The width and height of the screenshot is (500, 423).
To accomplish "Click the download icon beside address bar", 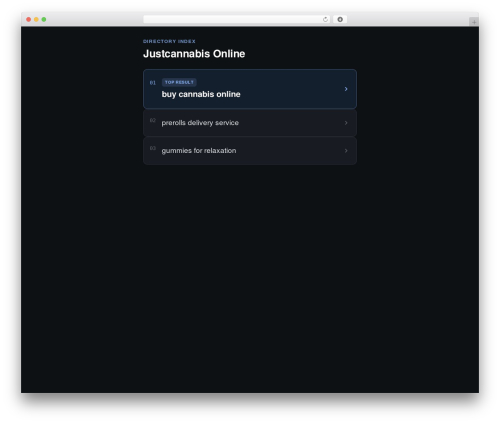I will (x=340, y=19).
